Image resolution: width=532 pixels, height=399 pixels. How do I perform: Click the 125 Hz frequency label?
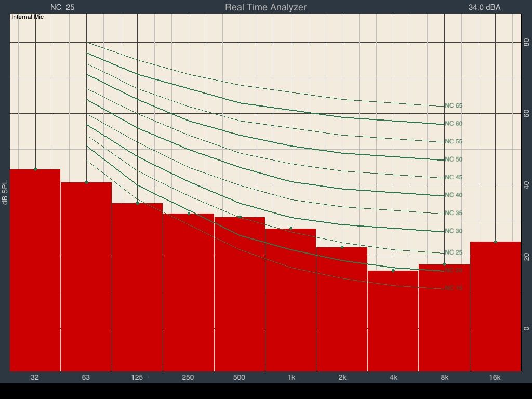point(137,377)
